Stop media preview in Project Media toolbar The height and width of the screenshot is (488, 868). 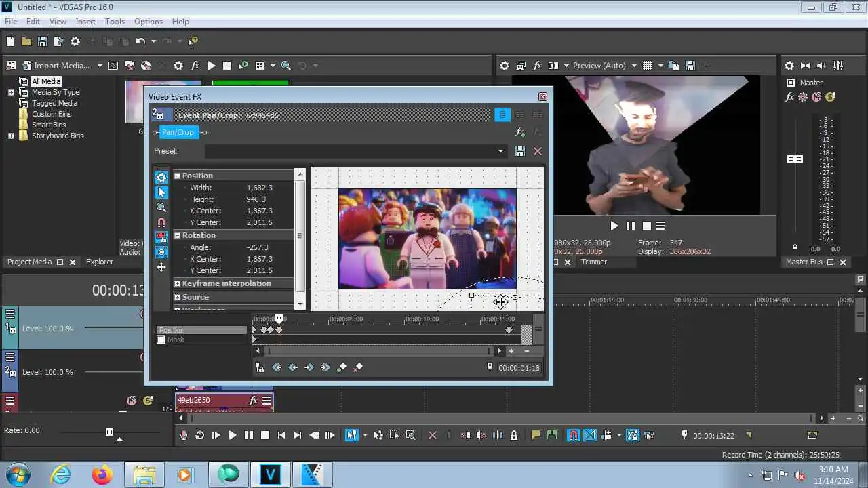point(227,66)
